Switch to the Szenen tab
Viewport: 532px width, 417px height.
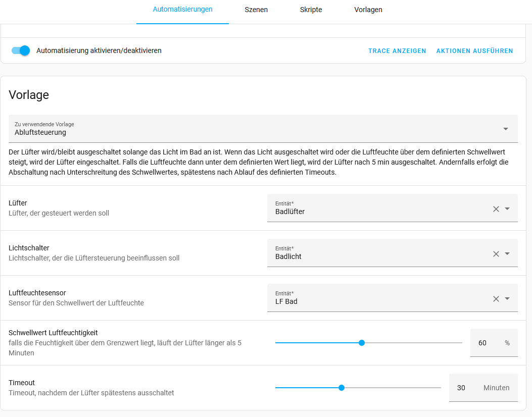(256, 10)
